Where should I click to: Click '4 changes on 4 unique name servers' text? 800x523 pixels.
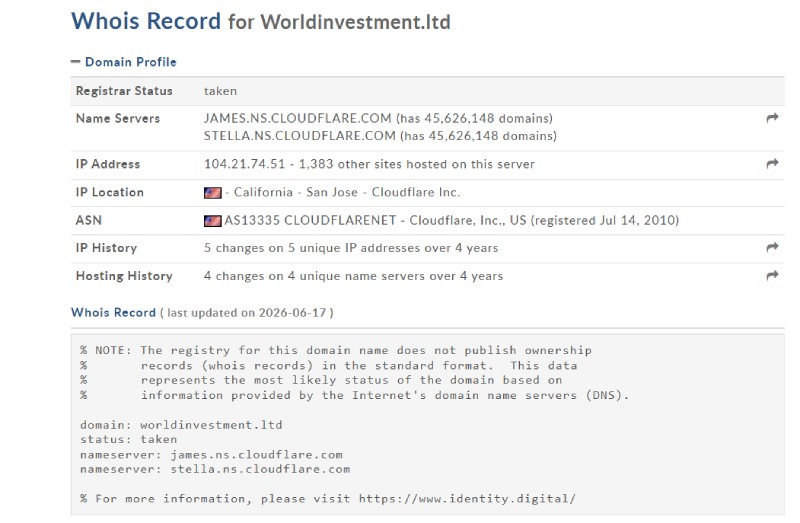coord(315,276)
